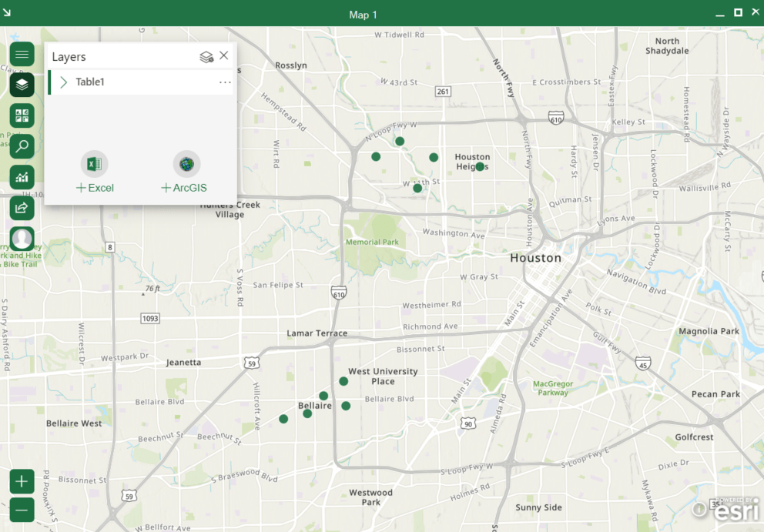
Task: Click the Westwood Park label
Action: tap(370, 497)
